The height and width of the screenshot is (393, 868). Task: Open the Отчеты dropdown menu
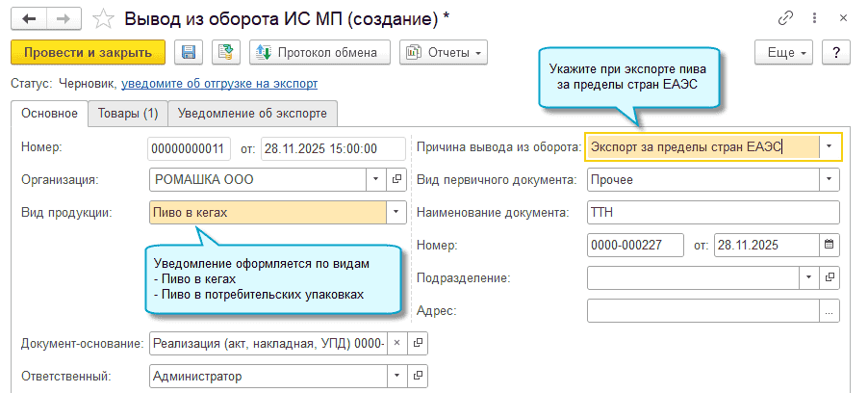click(443, 52)
